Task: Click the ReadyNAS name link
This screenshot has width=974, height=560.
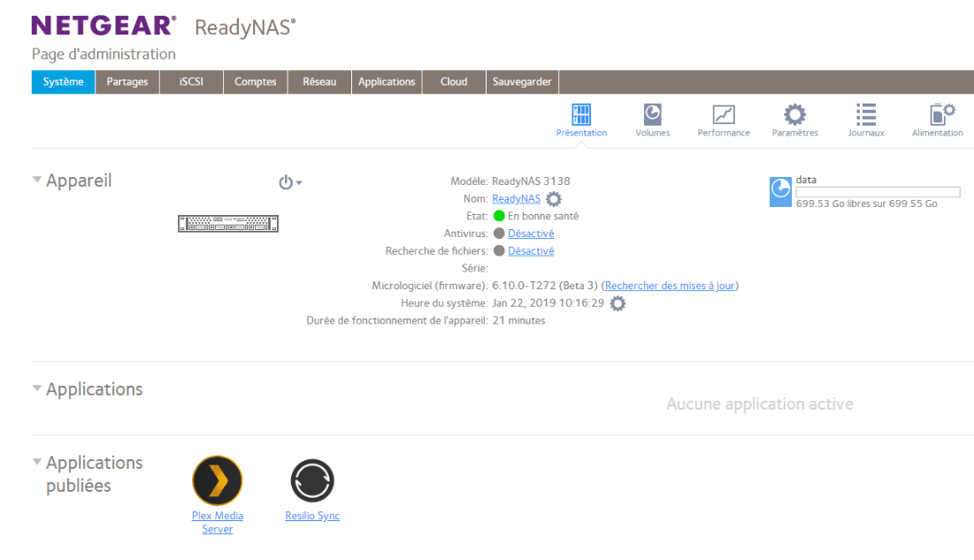Action: tap(517, 199)
